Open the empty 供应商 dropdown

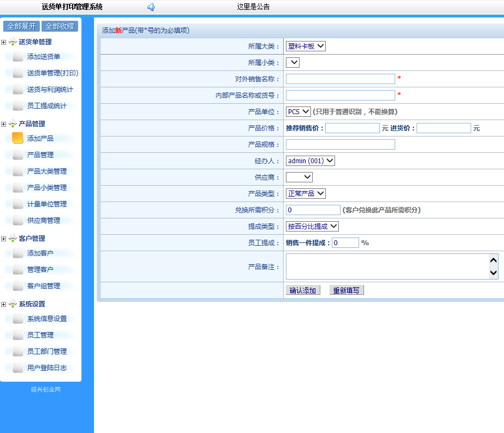pos(299,177)
